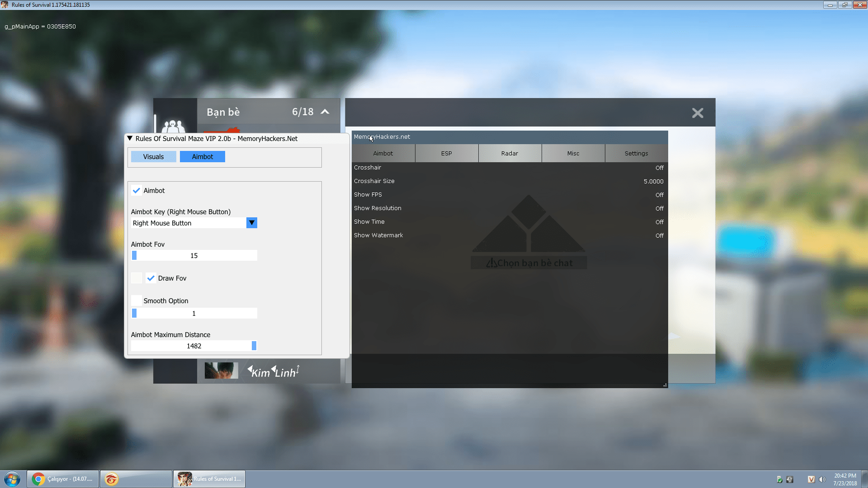Image resolution: width=868 pixels, height=488 pixels.
Task: Open Kim Linh's avatar thumbnail
Action: pos(221,371)
